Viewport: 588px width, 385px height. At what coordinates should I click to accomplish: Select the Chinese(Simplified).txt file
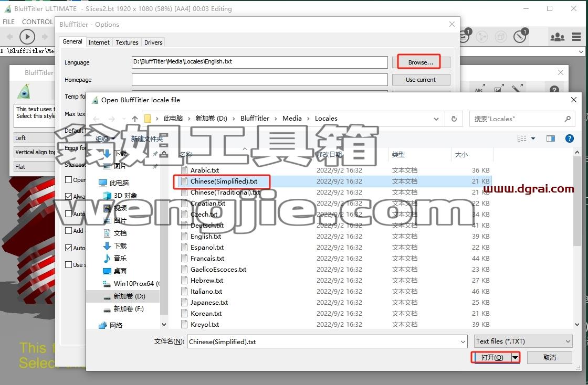[224, 181]
